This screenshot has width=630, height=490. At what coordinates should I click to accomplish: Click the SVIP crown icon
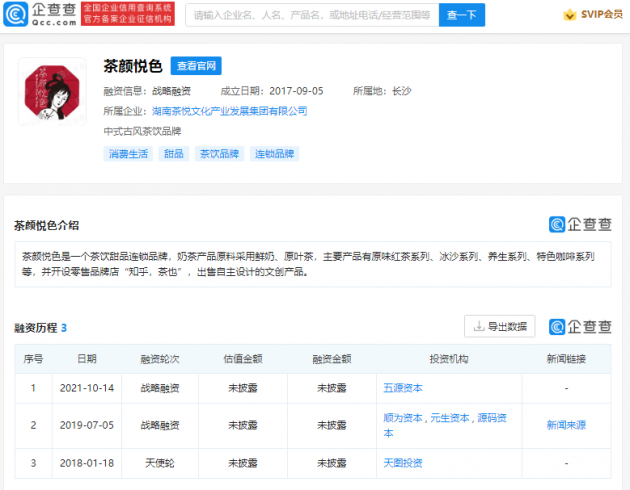click(569, 15)
